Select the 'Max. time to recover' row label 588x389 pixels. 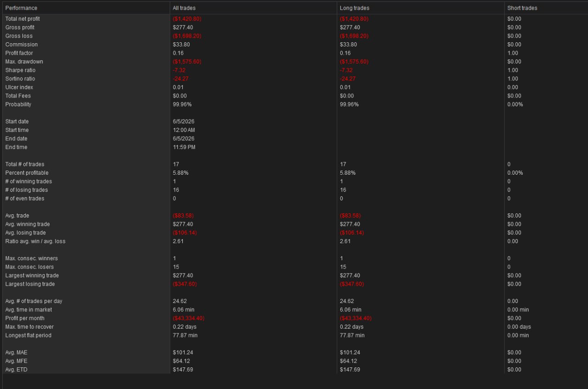click(x=29, y=327)
